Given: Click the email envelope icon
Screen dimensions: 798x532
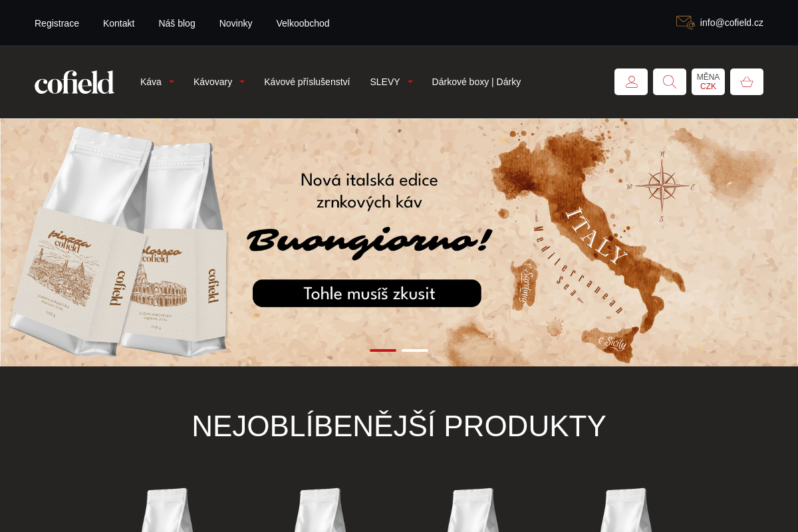Looking at the screenshot, I should click(x=685, y=23).
